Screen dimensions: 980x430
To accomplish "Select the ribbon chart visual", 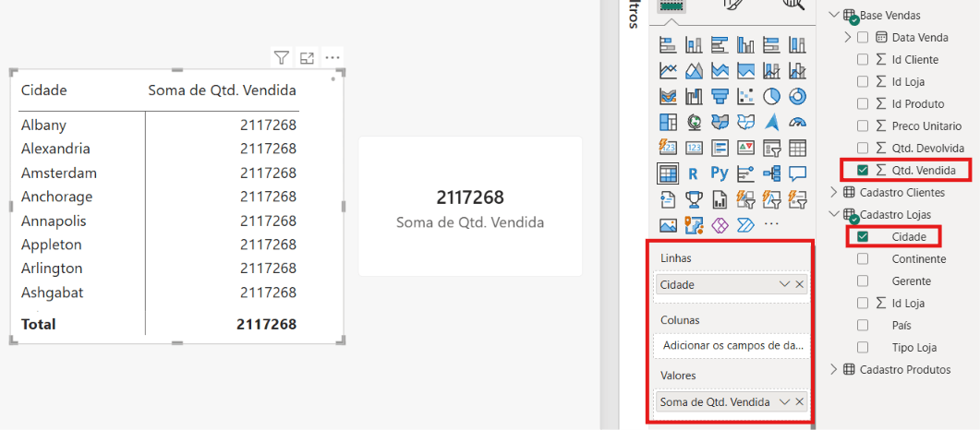I will coord(669,96).
